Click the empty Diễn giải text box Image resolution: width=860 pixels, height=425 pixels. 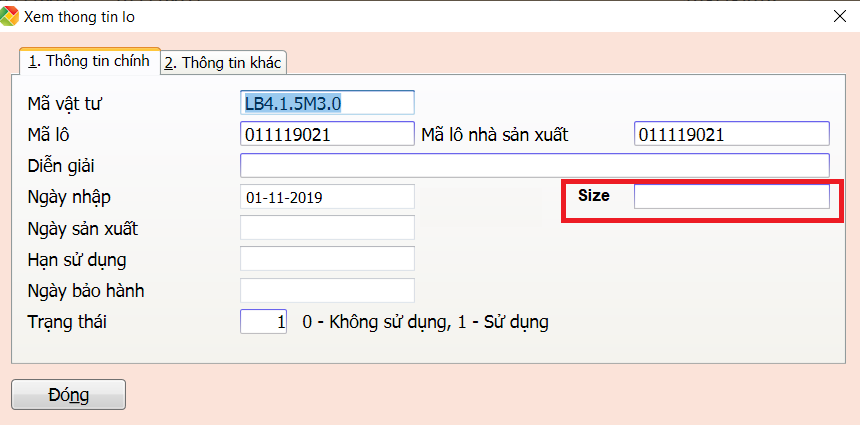click(x=534, y=165)
